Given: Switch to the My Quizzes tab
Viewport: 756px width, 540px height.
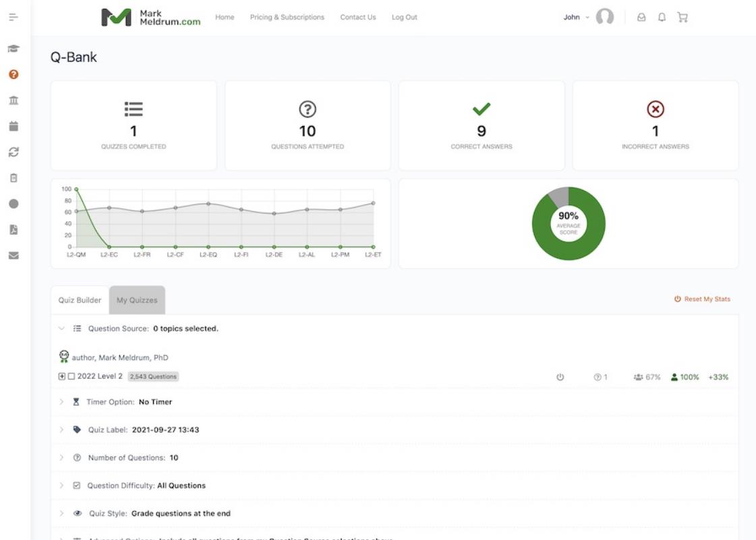Looking at the screenshot, I should point(137,300).
